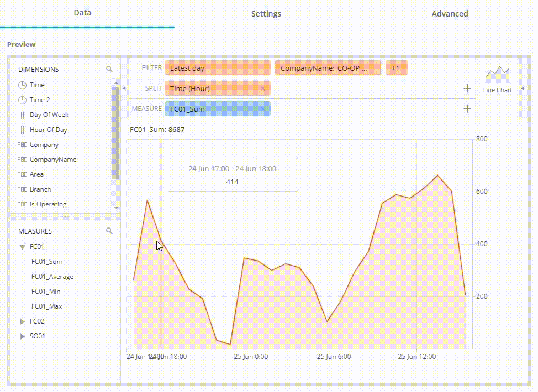
Task: Click the Measures search magnifier icon
Action: tap(109, 231)
